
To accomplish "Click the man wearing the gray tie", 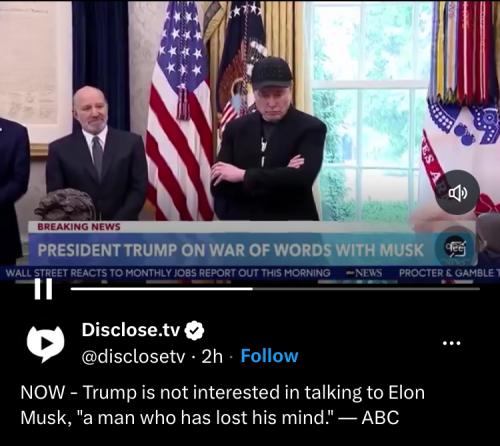I will click(97, 157).
